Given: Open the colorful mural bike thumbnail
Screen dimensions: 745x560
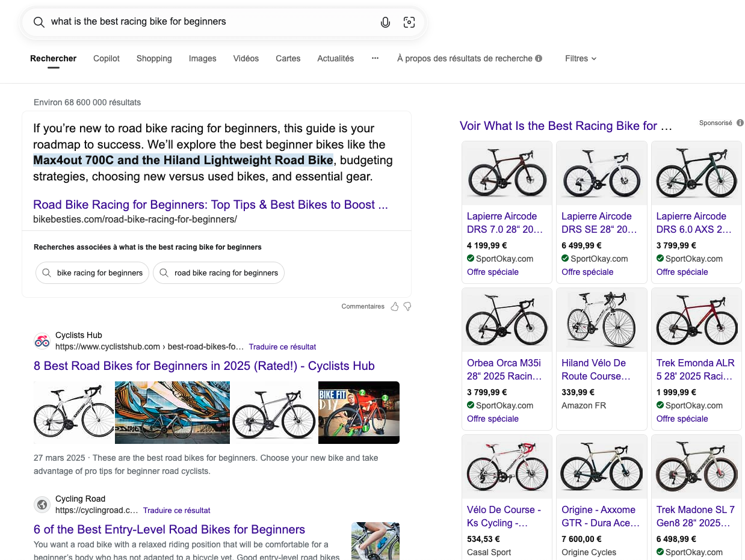Looking at the screenshot, I should (x=172, y=413).
